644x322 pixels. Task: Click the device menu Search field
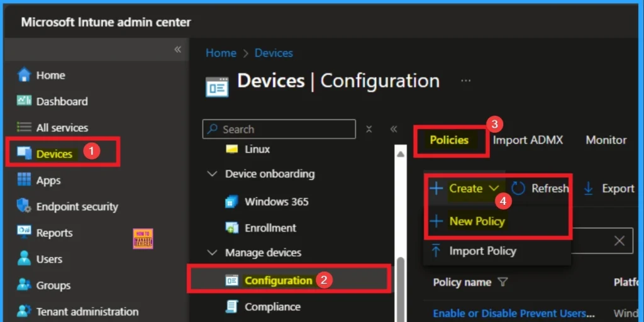tap(279, 130)
